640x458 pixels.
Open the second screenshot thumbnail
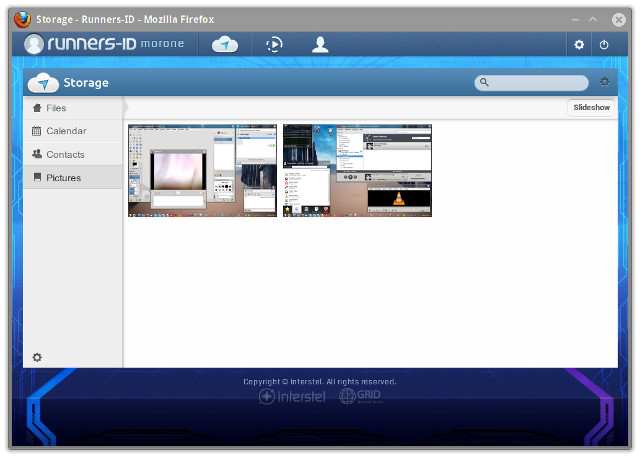[x=357, y=170]
